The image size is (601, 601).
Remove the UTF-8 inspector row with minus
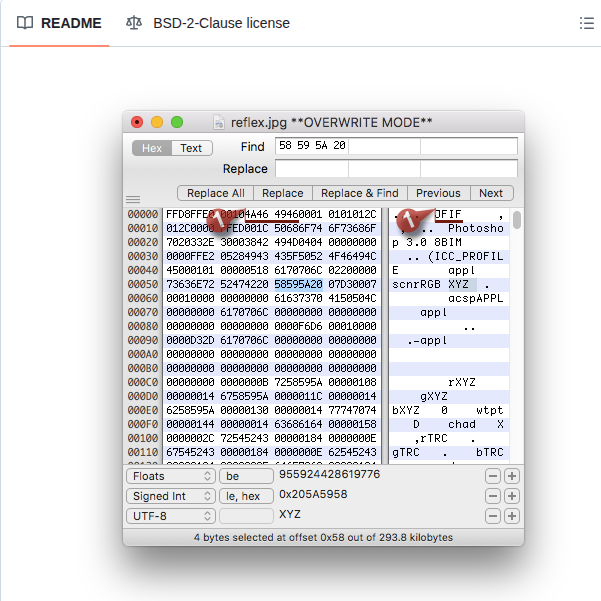pos(492,516)
